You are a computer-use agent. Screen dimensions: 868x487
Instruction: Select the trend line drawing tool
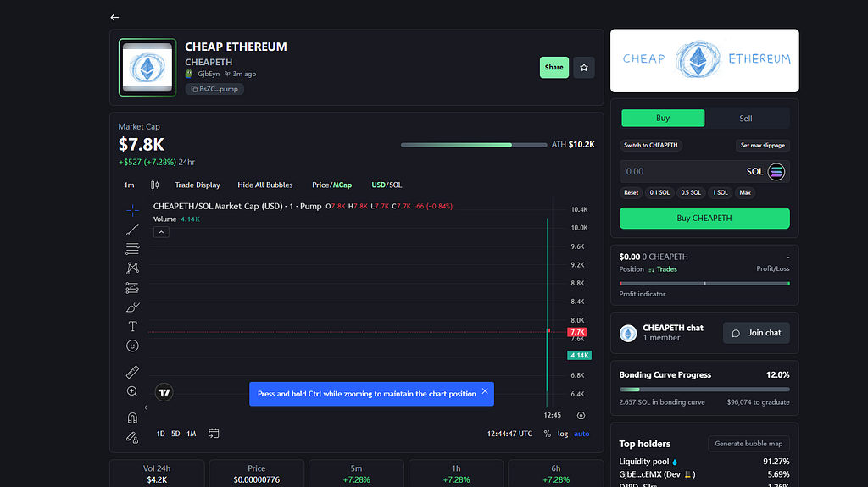[132, 229]
